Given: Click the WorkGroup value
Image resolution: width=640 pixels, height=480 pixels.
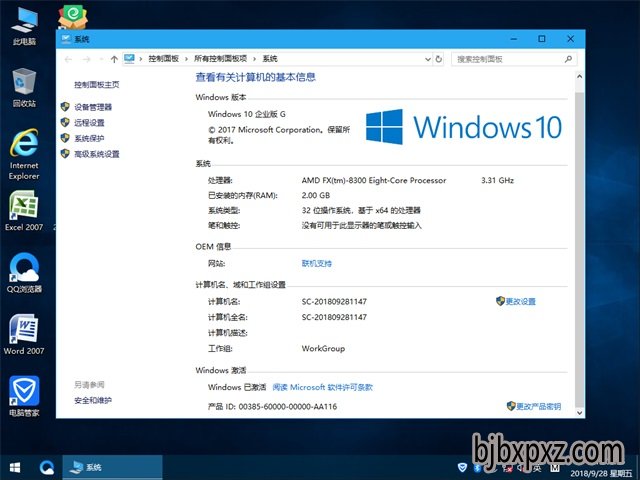Looking at the screenshot, I should (x=323, y=348).
